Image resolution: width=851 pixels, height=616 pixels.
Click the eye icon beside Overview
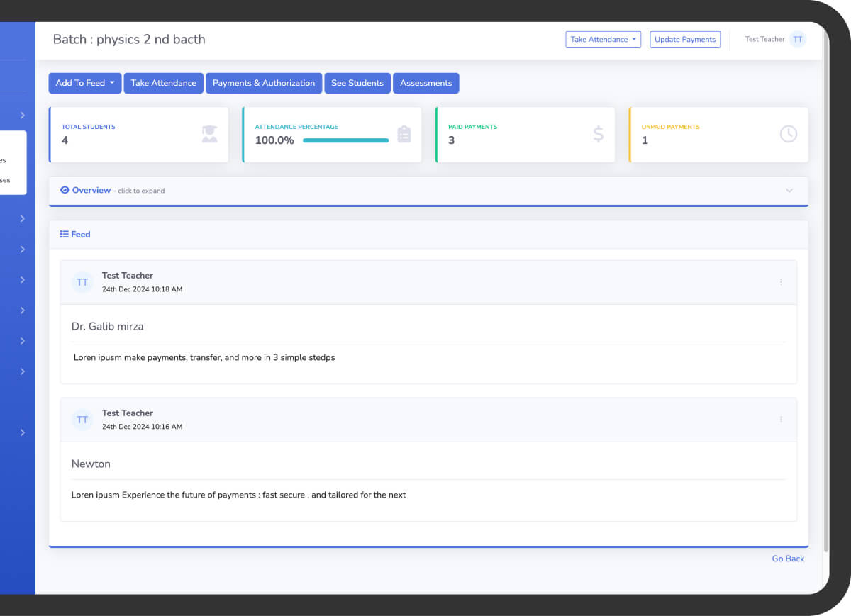click(x=65, y=190)
